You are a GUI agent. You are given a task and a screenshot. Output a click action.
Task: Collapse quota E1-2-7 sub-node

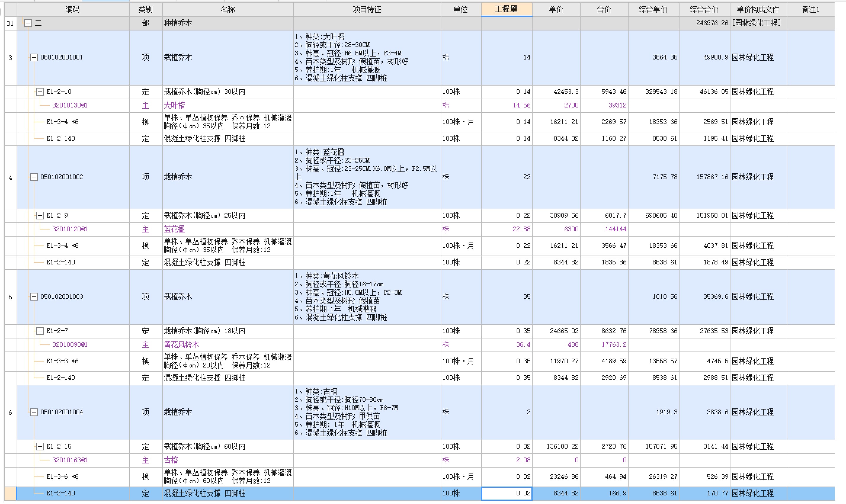point(40,331)
